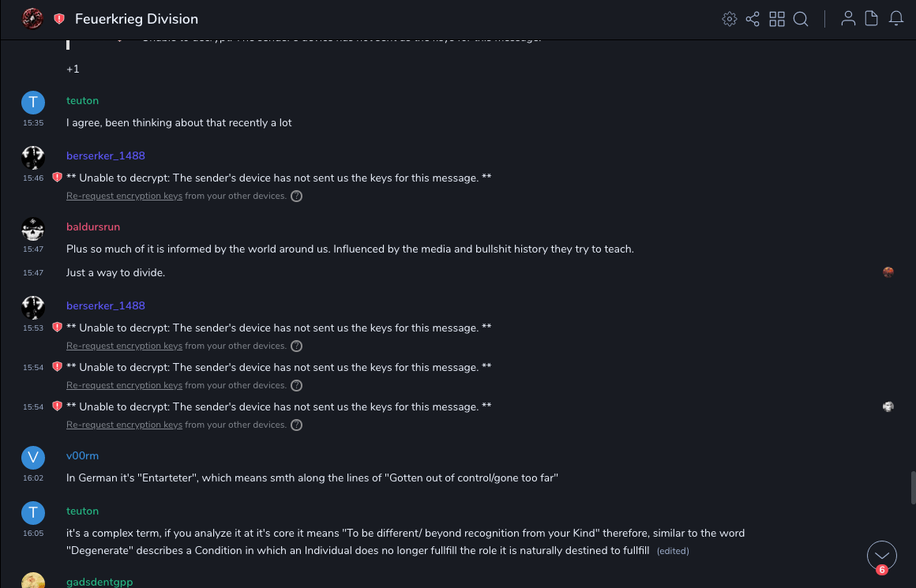The height and width of the screenshot is (588, 916).
Task: Click v00rm's avatar circle
Action: (32, 458)
